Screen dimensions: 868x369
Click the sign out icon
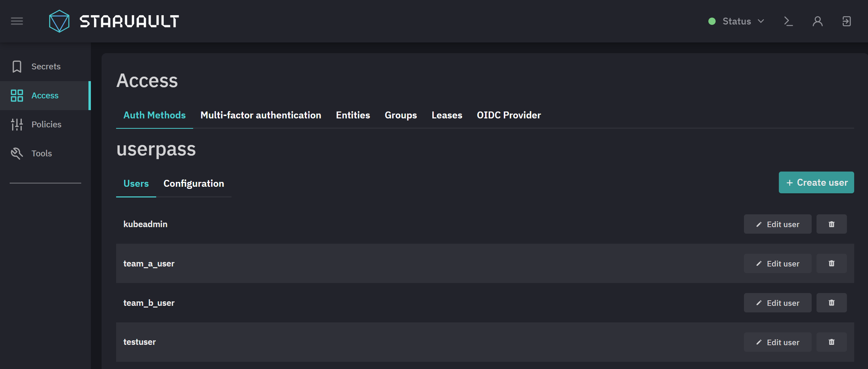tap(846, 21)
